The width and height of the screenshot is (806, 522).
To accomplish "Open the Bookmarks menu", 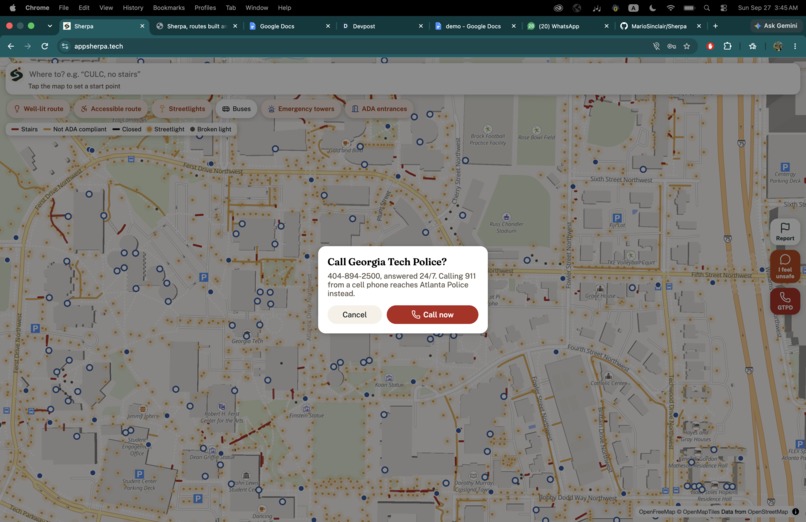I will point(169,8).
